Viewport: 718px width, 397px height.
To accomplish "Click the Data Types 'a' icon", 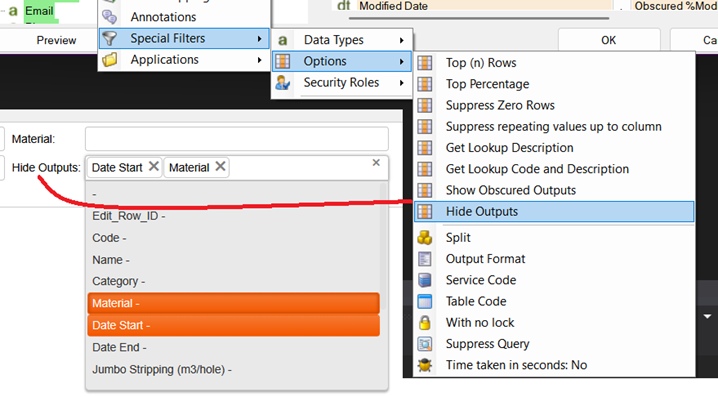I will 283,40.
